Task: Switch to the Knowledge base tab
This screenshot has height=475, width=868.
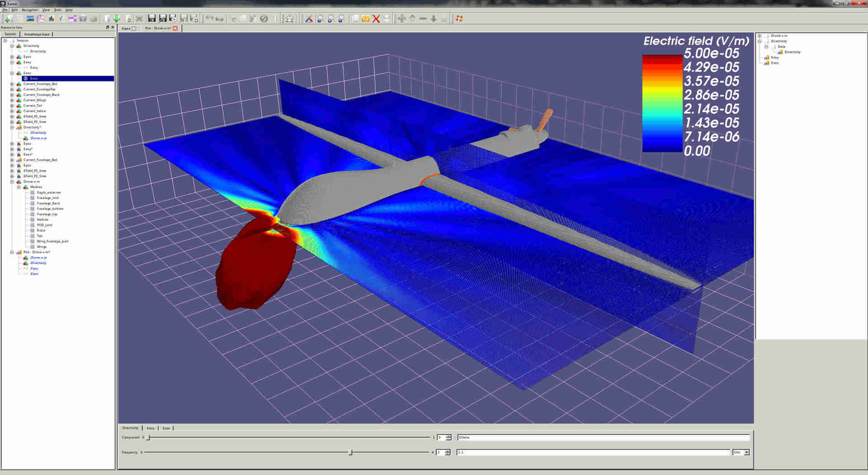Action: click(37, 34)
